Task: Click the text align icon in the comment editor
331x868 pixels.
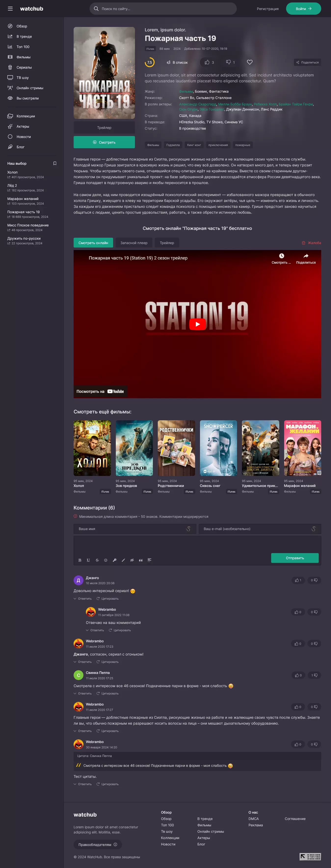Action: [149, 560]
